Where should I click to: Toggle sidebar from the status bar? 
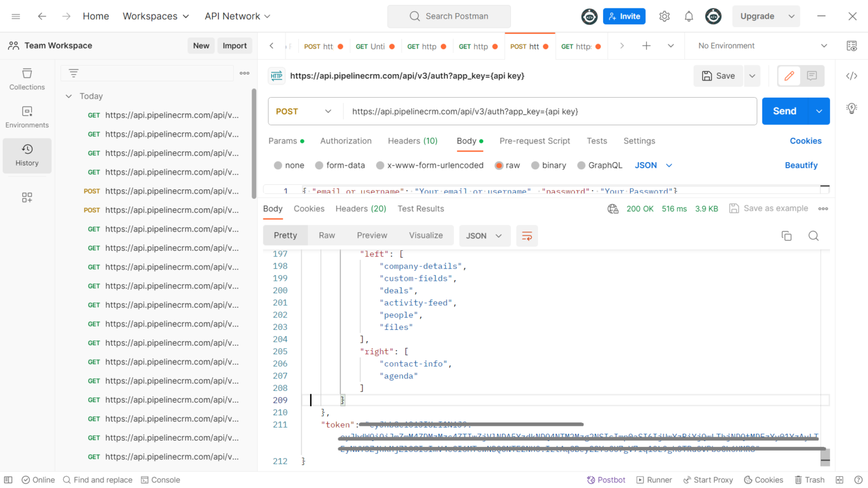[8, 480]
